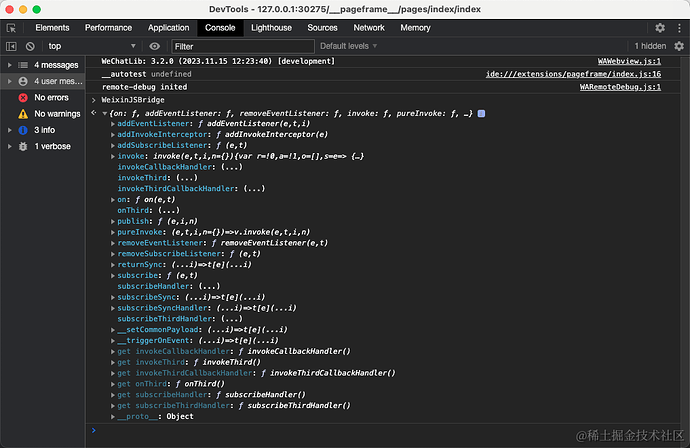The width and height of the screenshot is (690, 448).
Task: Expand the 1 verbose group
Action: point(10,147)
